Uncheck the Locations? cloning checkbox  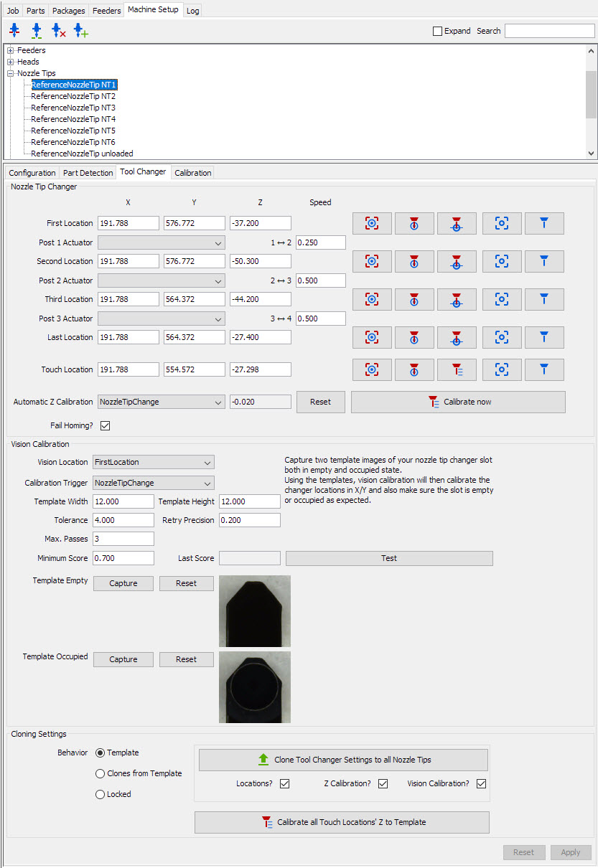pyautogui.click(x=284, y=783)
